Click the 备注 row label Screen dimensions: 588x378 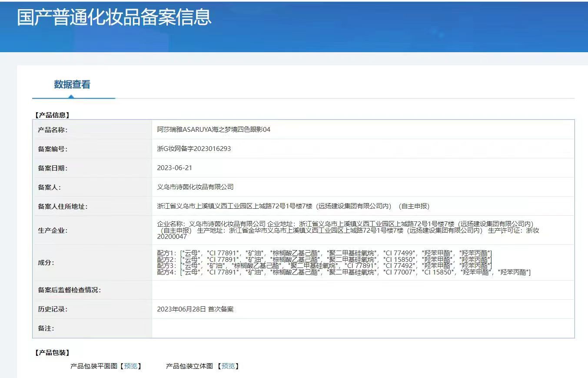tap(46, 328)
